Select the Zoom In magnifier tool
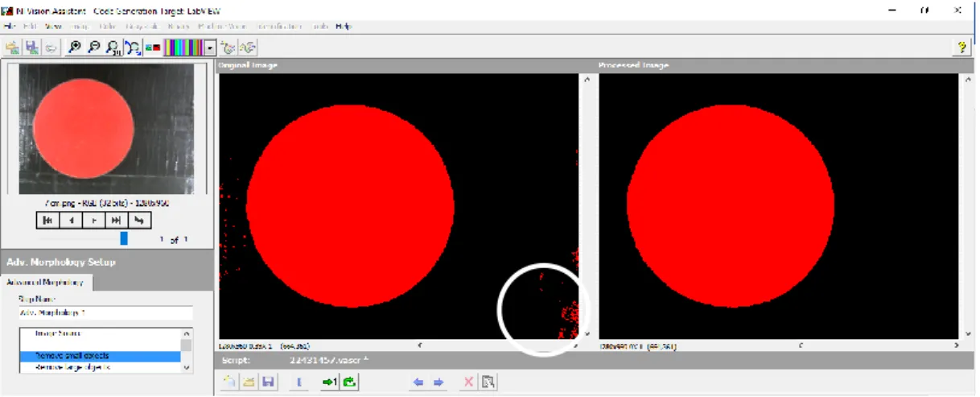Viewport: 980px width, 397px height. coord(75,48)
